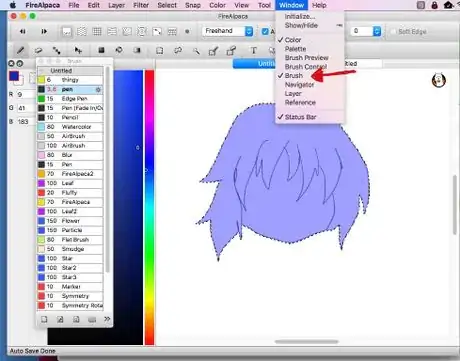
Task: Choose Initialize... from the Window menu
Action: click(300, 16)
